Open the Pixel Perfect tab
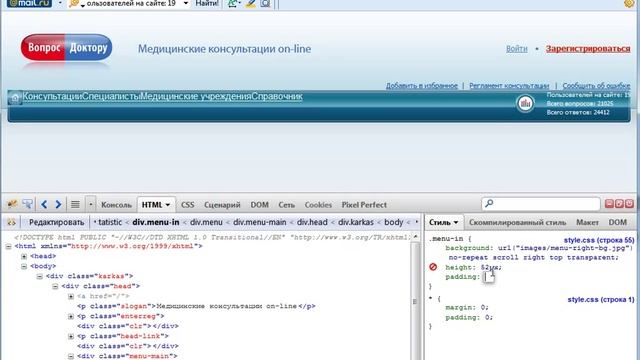The image size is (640, 360). pyautogui.click(x=364, y=205)
